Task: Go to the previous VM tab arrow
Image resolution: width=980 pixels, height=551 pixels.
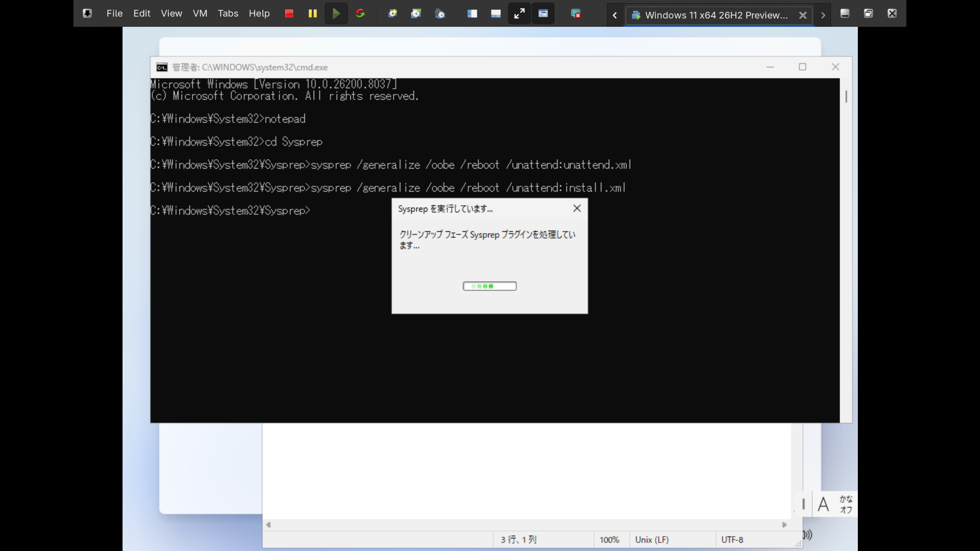Action: point(615,15)
